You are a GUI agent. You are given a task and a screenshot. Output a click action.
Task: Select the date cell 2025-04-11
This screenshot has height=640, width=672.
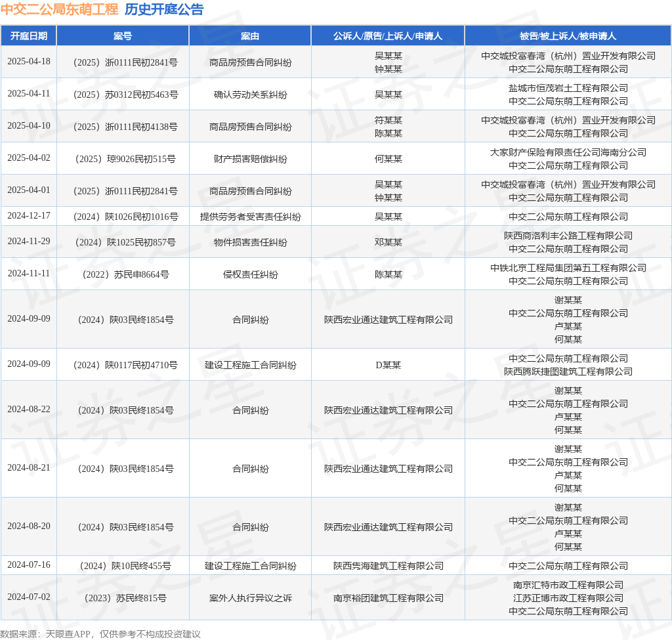point(29,93)
